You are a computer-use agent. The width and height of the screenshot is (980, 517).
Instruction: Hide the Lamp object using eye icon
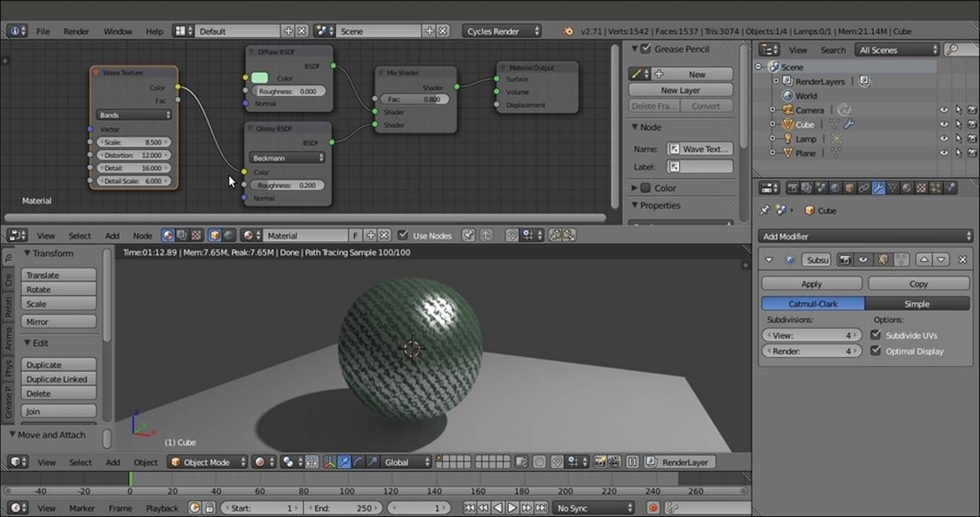(944, 139)
